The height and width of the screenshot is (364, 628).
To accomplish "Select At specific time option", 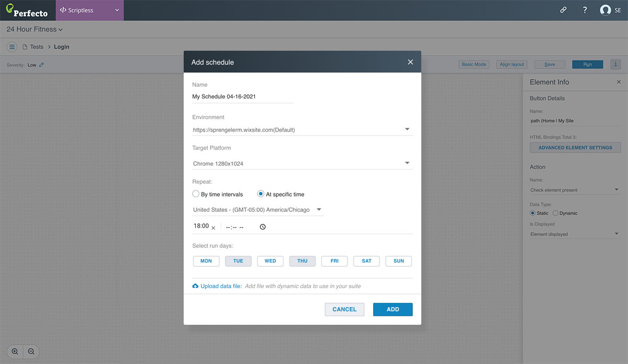I will [x=261, y=194].
